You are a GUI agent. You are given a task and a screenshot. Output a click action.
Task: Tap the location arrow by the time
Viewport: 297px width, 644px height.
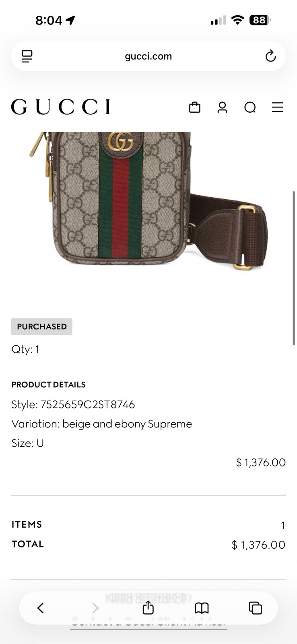tap(70, 20)
